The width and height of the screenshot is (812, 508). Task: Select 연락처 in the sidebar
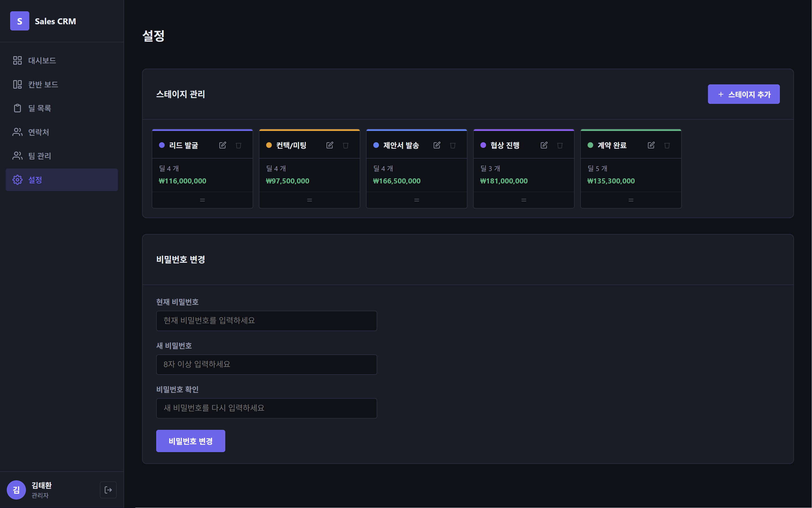click(x=62, y=132)
